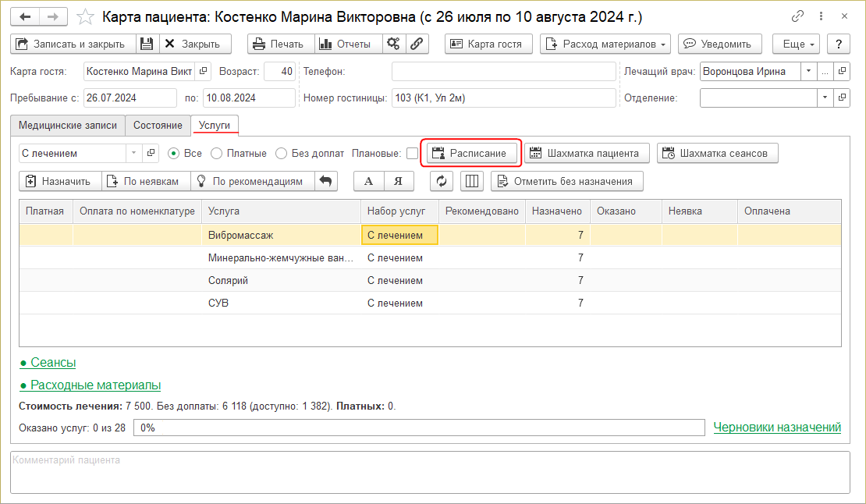The height and width of the screenshot is (504, 866).
Task: Open the Отделение dropdown list
Action: pyautogui.click(x=825, y=98)
